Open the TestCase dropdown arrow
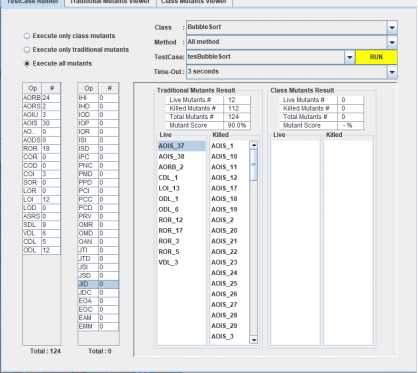Screen dimensions: 418x373 [x=349, y=57]
